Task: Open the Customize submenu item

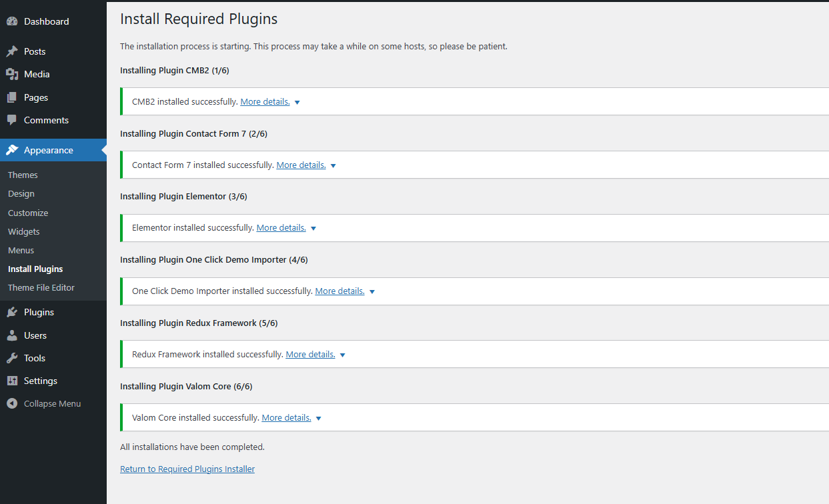Action: point(28,212)
